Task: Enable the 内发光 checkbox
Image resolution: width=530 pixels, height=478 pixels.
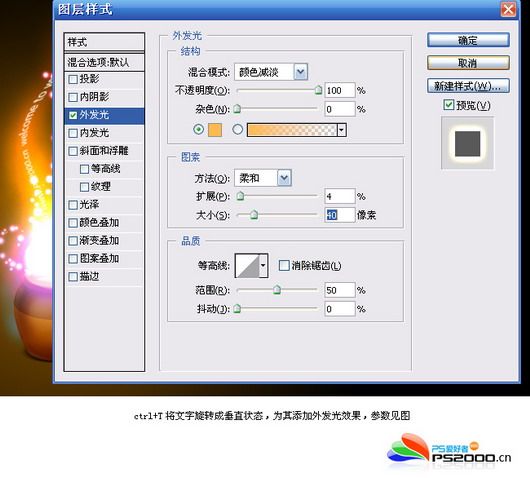Action: coord(73,133)
